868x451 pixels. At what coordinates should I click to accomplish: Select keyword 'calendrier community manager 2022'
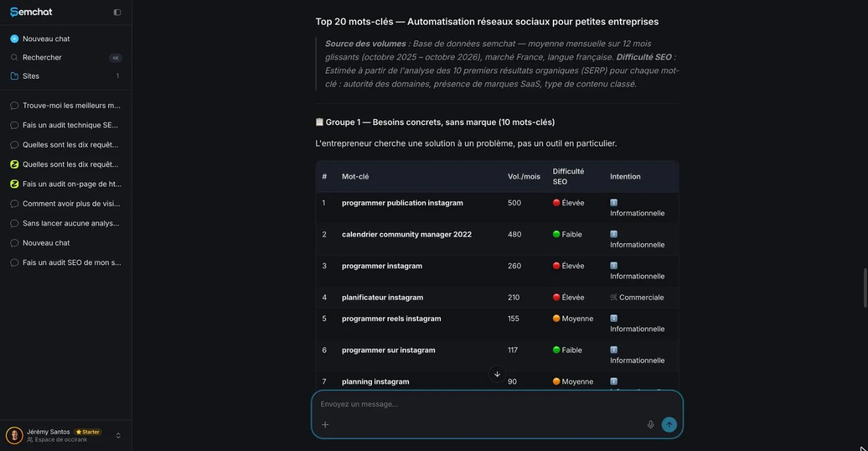pyautogui.click(x=407, y=235)
